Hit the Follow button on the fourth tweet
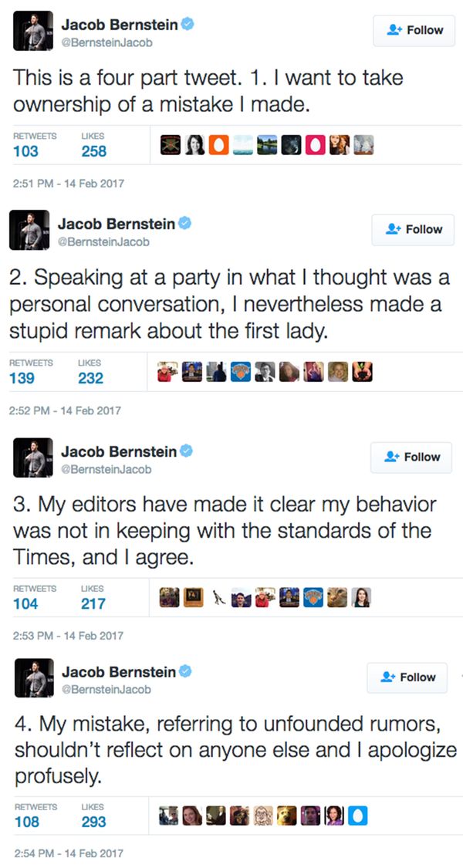 (x=410, y=677)
